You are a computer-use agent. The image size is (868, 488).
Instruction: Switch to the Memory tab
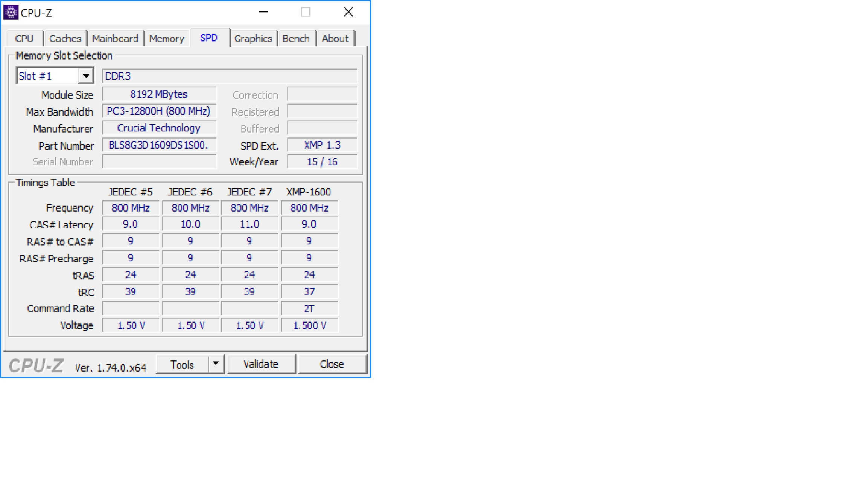coord(167,38)
